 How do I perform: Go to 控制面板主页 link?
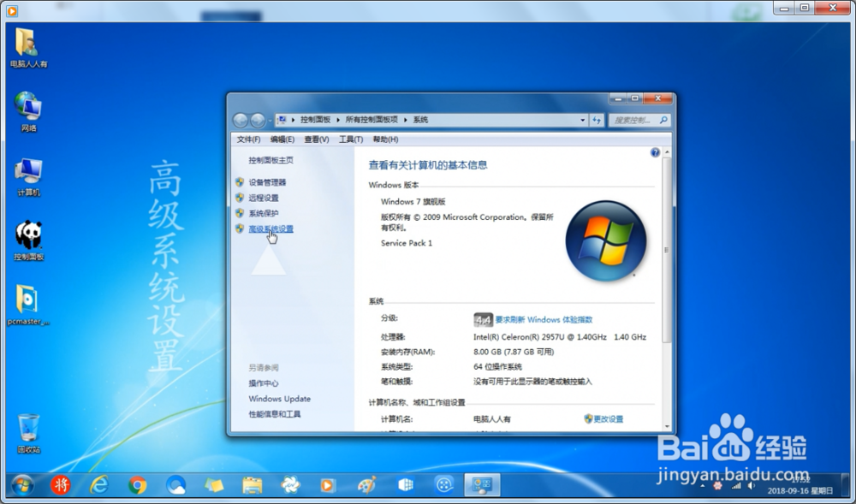[x=270, y=160]
